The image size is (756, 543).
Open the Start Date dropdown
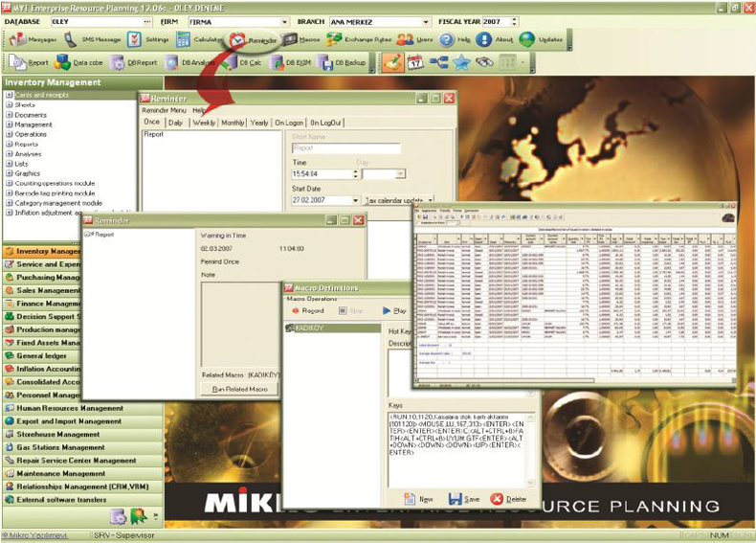356,200
